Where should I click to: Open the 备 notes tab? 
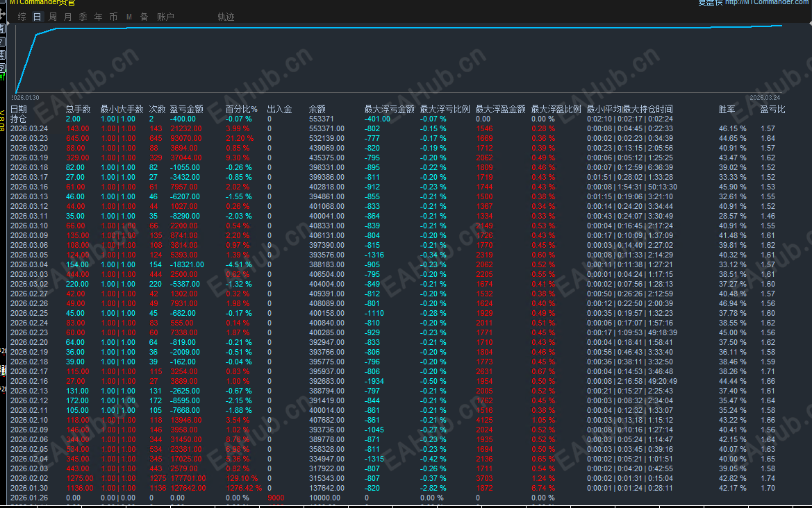[x=144, y=17]
